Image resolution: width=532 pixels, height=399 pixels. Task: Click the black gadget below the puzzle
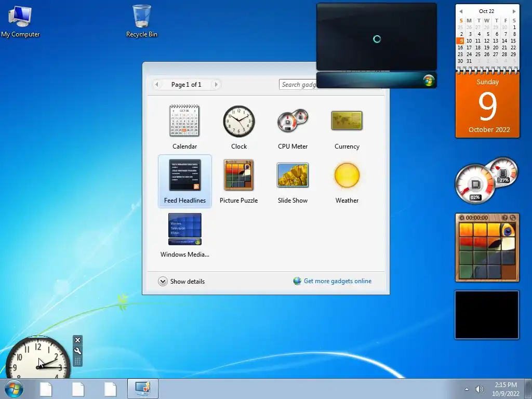click(487, 314)
